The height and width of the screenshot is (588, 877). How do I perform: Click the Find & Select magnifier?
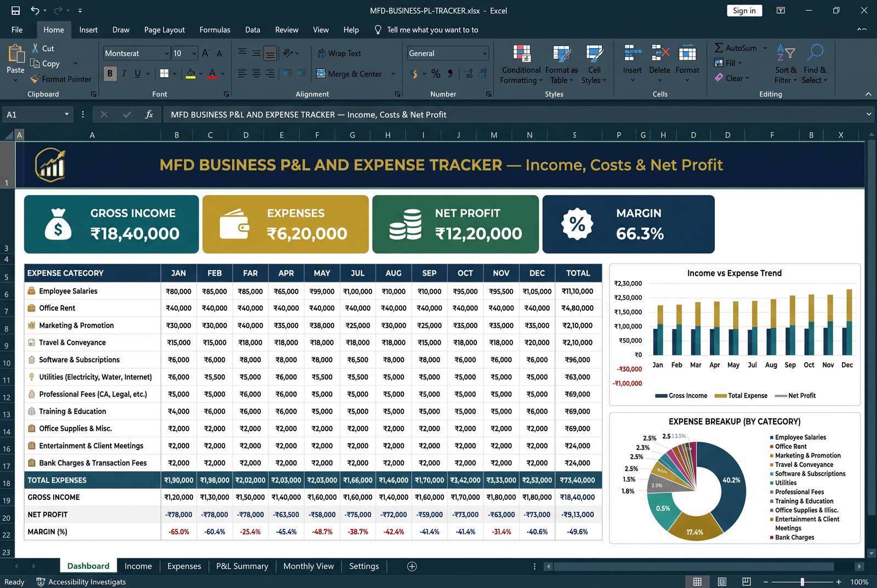tap(815, 53)
